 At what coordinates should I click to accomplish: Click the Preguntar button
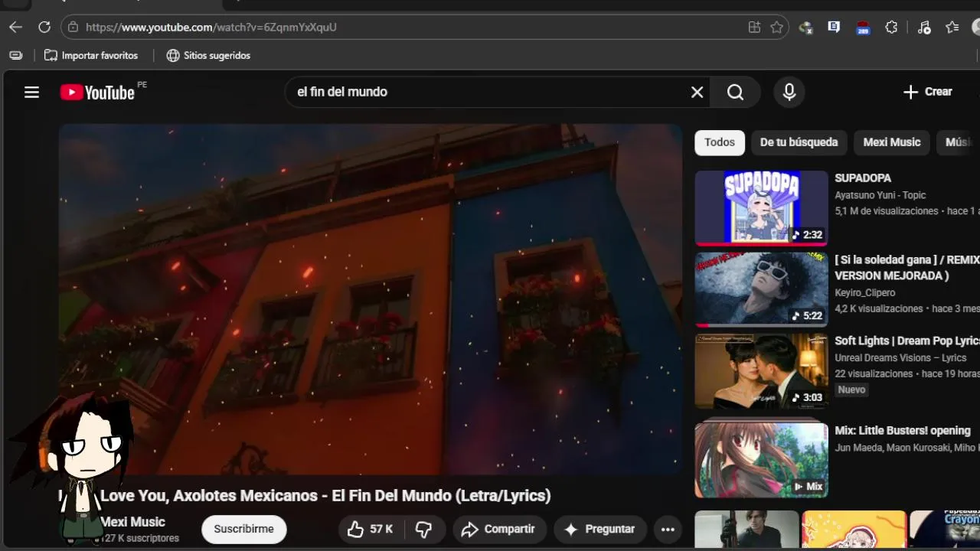pyautogui.click(x=599, y=529)
